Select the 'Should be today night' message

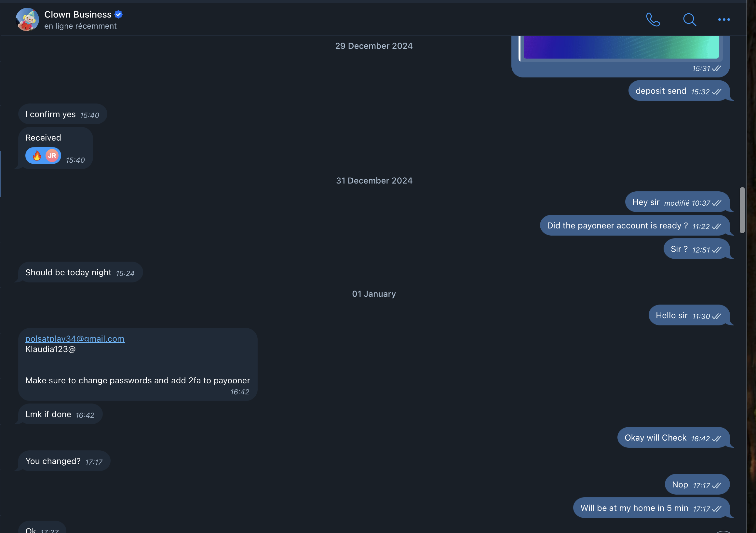(x=80, y=272)
